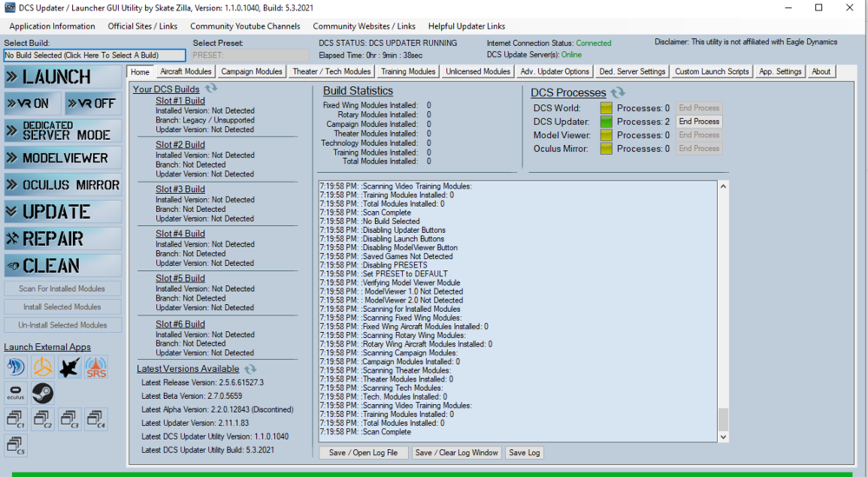Launch the SRS radio app
The width and height of the screenshot is (868, 477).
tap(95, 367)
